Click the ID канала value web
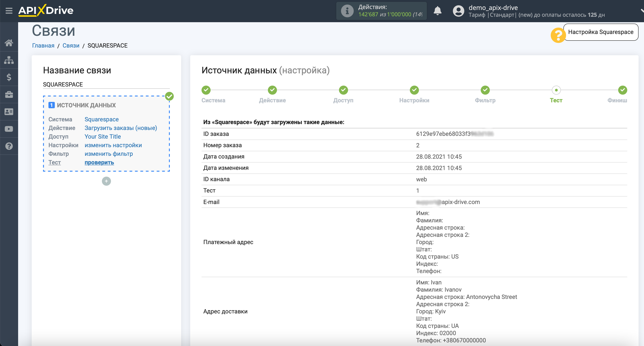 click(421, 179)
